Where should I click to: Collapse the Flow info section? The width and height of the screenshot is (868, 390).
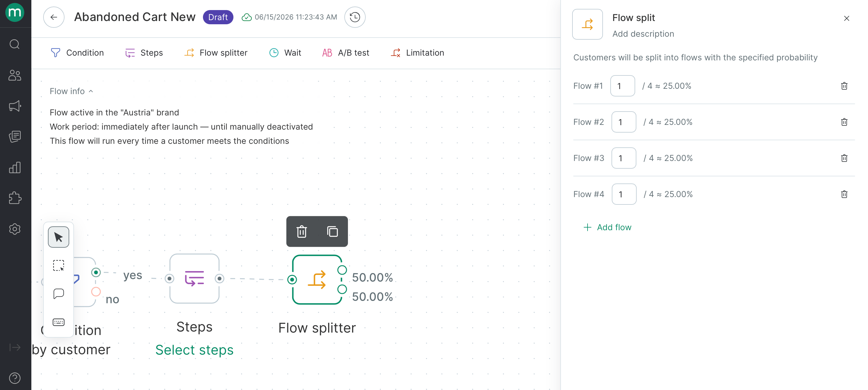[x=71, y=91]
